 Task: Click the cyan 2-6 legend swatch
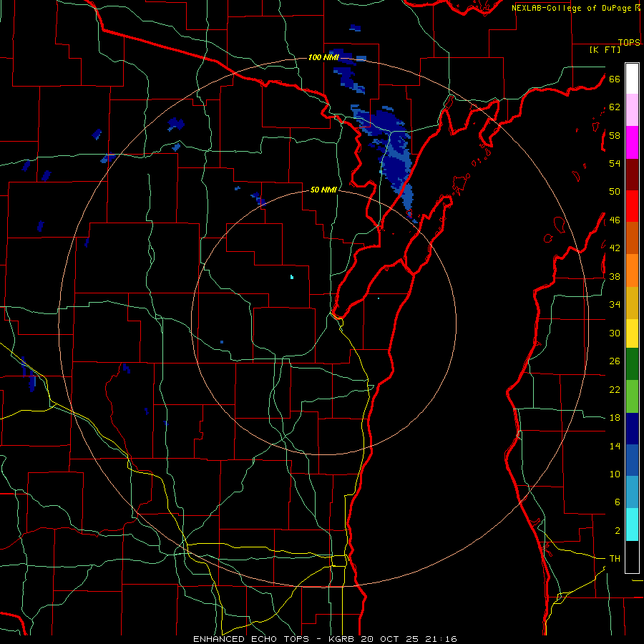pyautogui.click(x=632, y=525)
